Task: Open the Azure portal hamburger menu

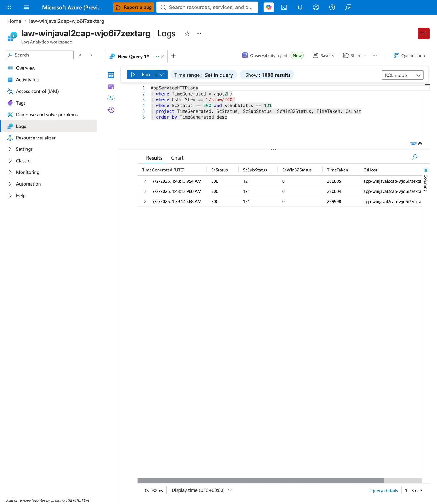Action: pos(26,7)
